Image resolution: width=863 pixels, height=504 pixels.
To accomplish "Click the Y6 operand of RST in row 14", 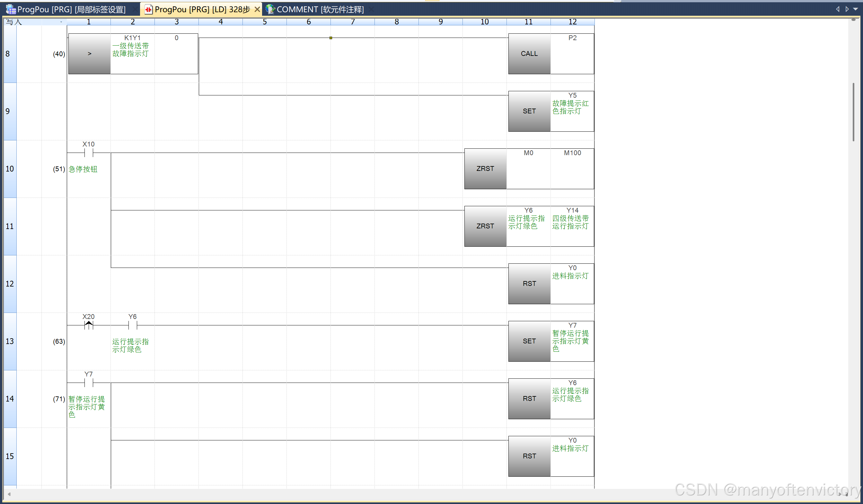I will tap(572, 399).
